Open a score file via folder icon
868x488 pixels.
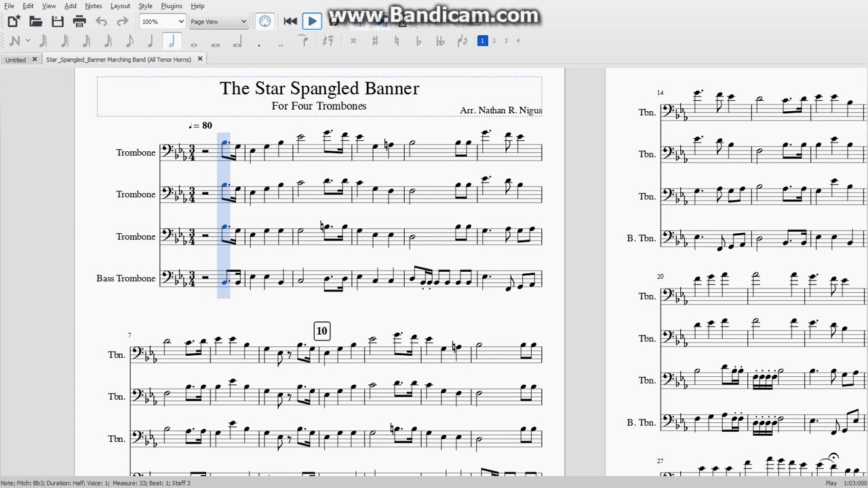point(36,22)
